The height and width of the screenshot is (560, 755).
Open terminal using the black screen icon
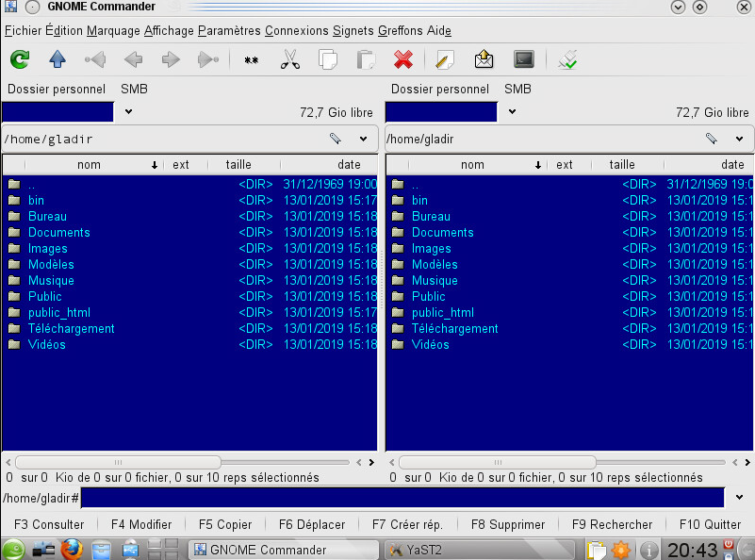[x=524, y=59]
